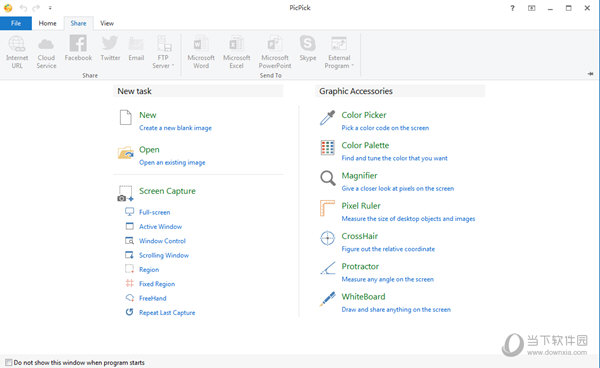Click the Screen Capture heading

point(167,191)
